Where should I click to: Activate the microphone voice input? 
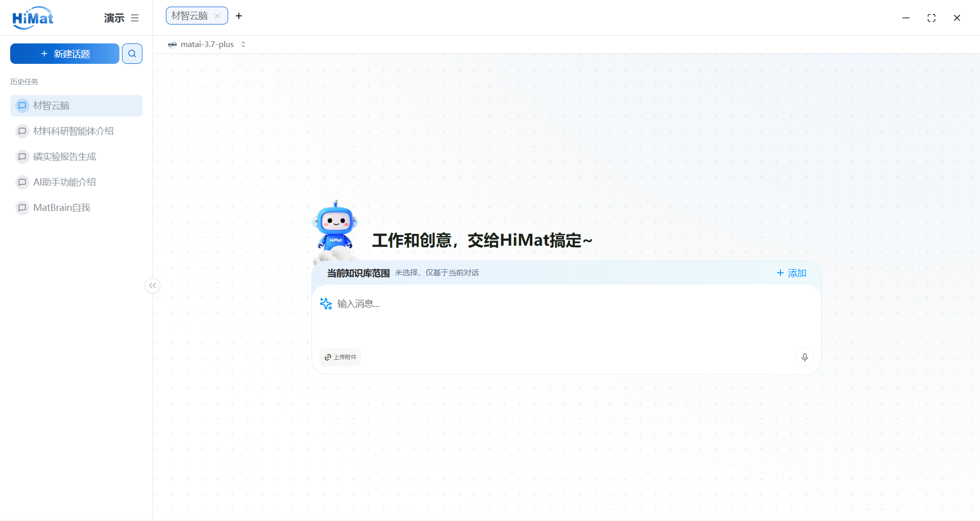click(805, 358)
